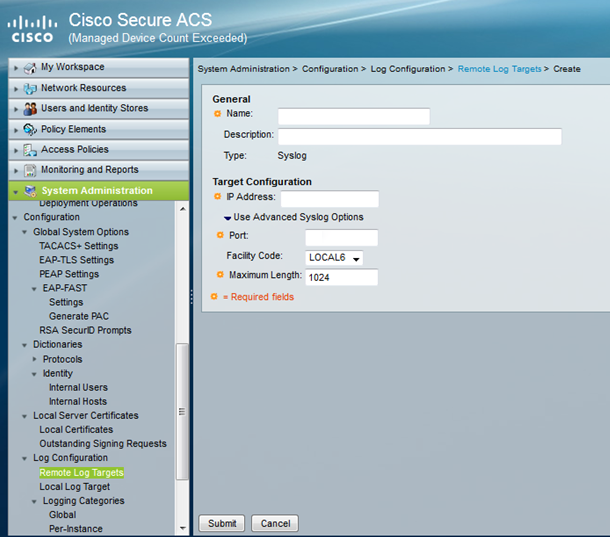Open Global logging category

tap(63, 515)
